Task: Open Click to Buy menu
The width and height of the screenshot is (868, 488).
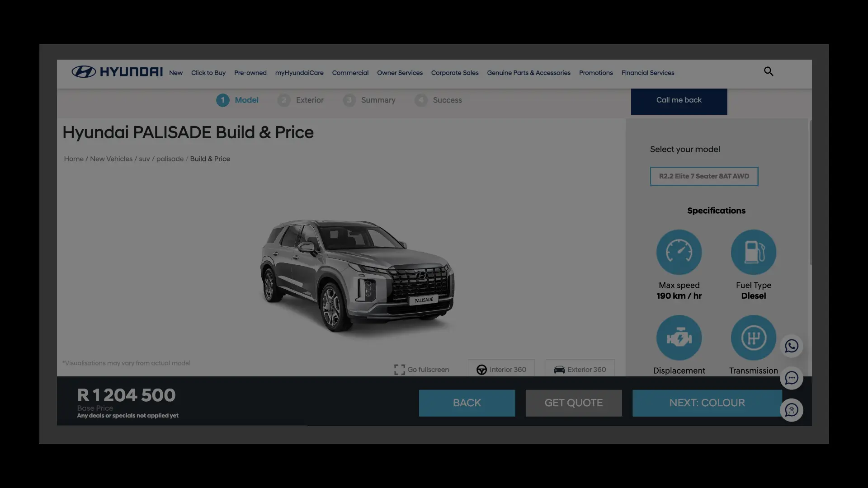Action: pos(208,73)
